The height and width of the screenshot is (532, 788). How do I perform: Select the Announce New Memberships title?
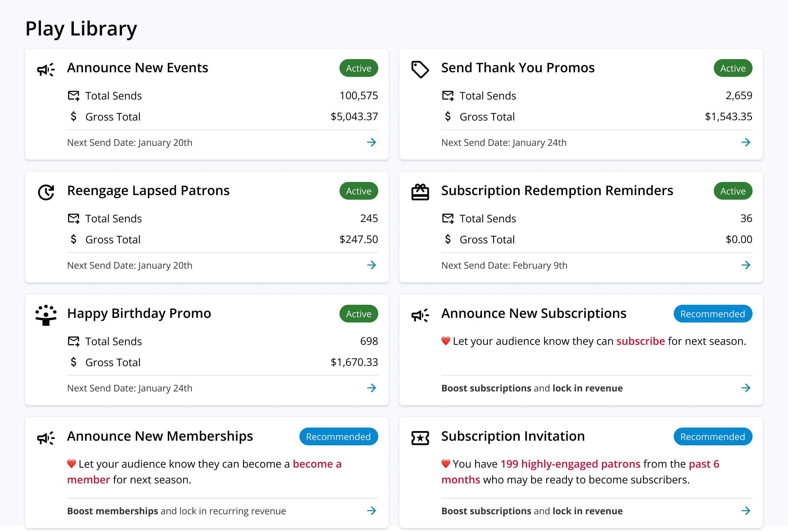160,436
